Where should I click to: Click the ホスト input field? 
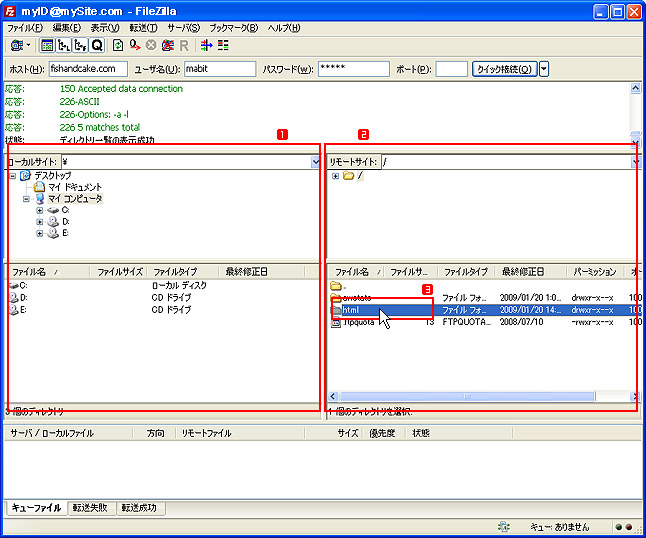click(88, 69)
